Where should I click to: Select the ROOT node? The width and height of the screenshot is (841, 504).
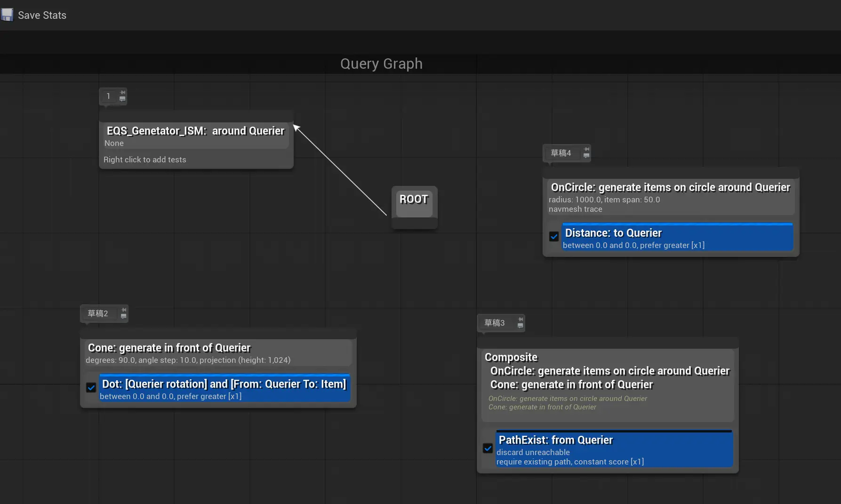coord(414,200)
